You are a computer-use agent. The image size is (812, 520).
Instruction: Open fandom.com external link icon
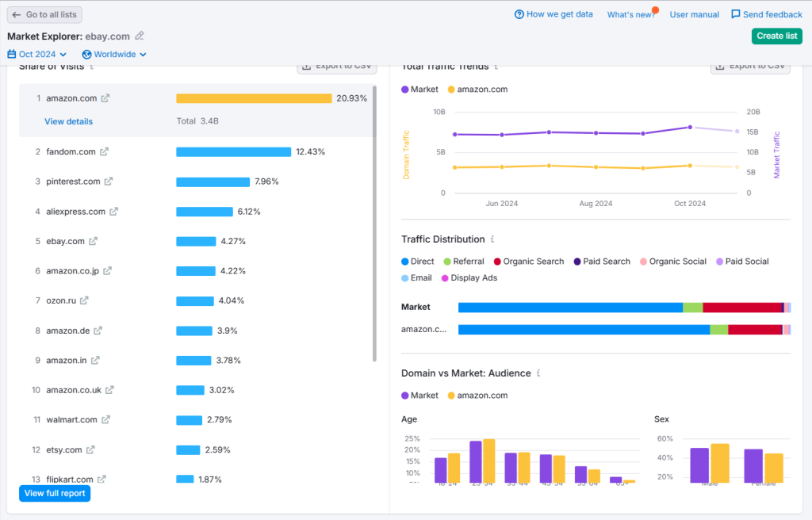[104, 151]
